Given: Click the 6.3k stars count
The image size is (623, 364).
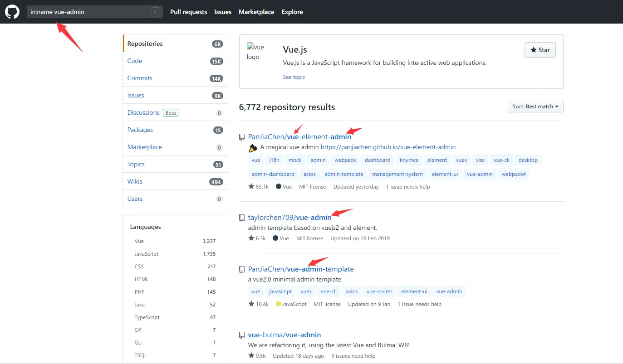Looking at the screenshot, I should [257, 238].
